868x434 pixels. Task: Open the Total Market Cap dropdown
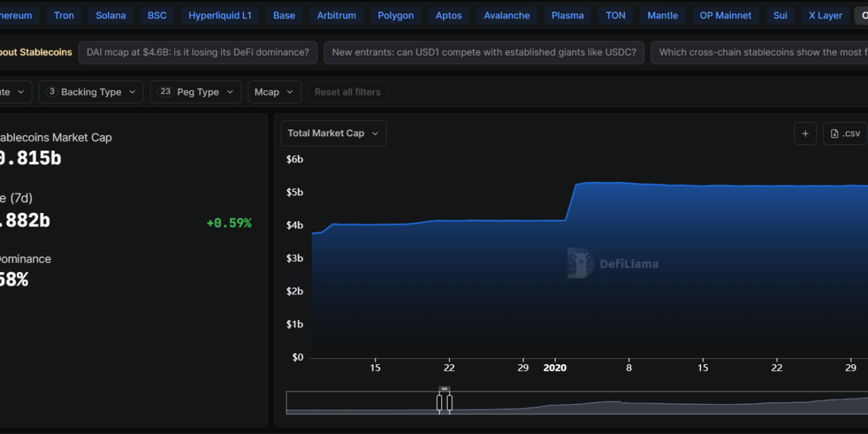pyautogui.click(x=333, y=134)
